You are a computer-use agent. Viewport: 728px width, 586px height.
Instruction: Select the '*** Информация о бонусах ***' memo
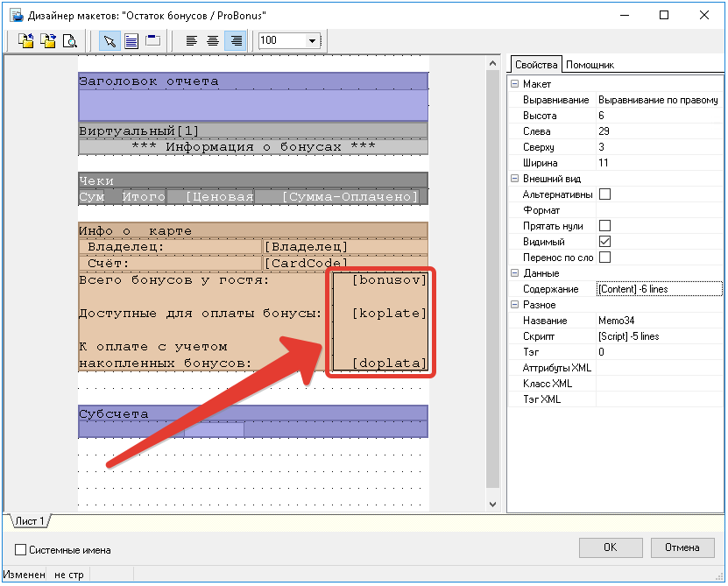[253, 147]
